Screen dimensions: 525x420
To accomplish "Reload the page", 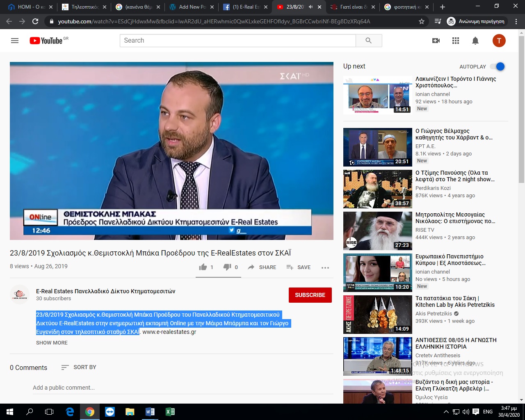I will pos(36,21).
